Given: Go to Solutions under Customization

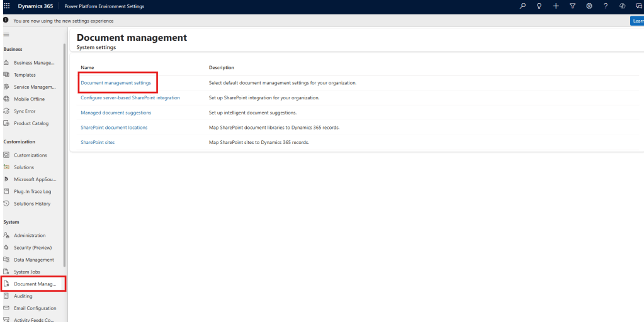Looking at the screenshot, I should (24, 167).
